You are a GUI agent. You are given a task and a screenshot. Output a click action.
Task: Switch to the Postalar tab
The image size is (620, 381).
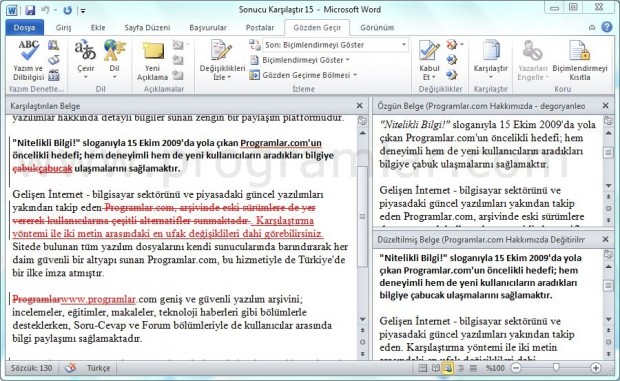tap(260, 28)
